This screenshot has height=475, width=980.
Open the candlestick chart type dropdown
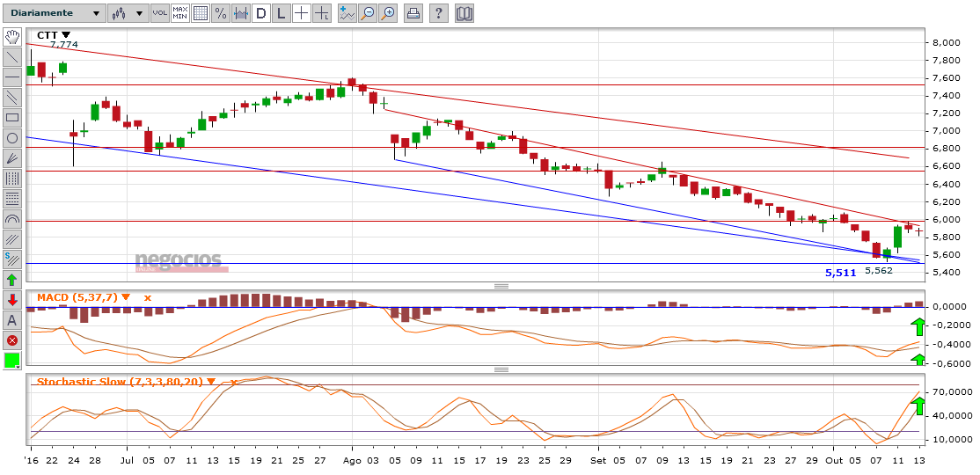(128, 13)
